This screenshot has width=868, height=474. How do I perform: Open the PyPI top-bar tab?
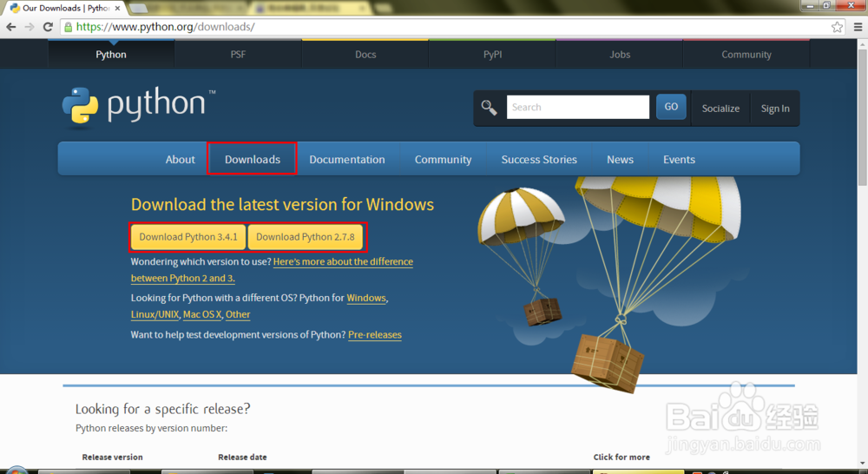[493, 55]
